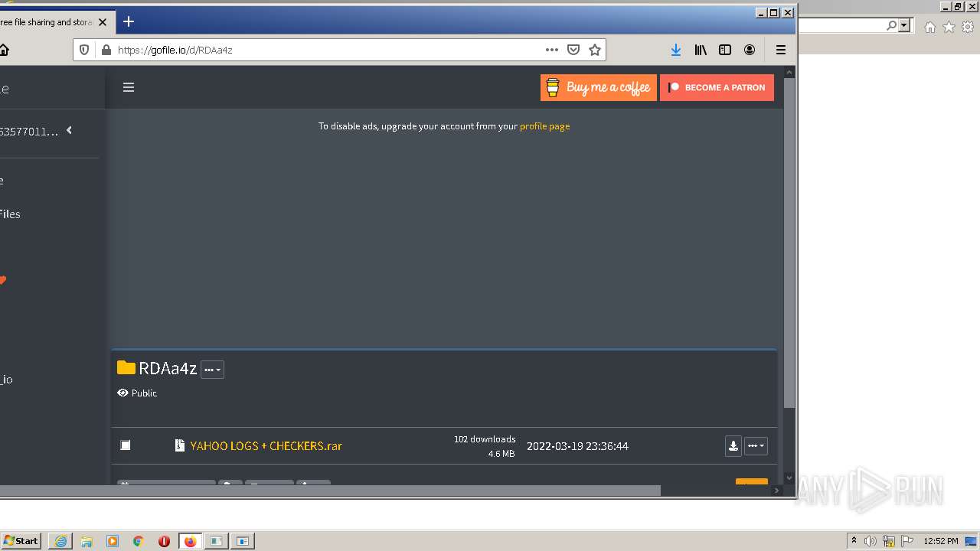Toggle Firefox sidebar view
This screenshot has width=980, height=551.
pos(725,50)
